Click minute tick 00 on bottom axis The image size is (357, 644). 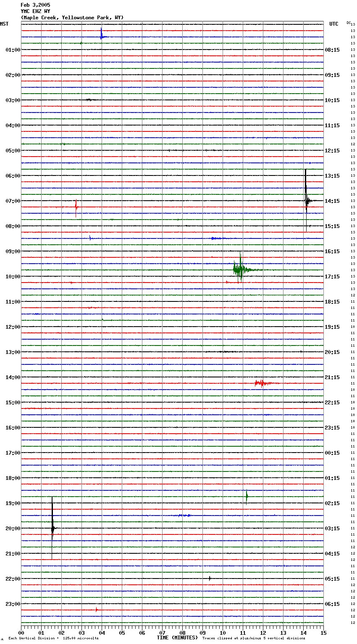[x=21, y=633]
